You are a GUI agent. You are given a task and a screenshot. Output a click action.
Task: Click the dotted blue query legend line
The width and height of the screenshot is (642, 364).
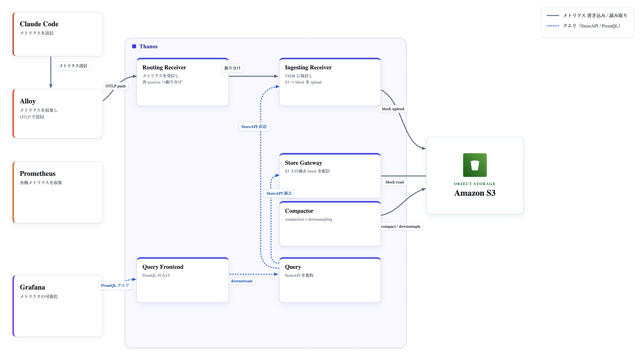(553, 26)
